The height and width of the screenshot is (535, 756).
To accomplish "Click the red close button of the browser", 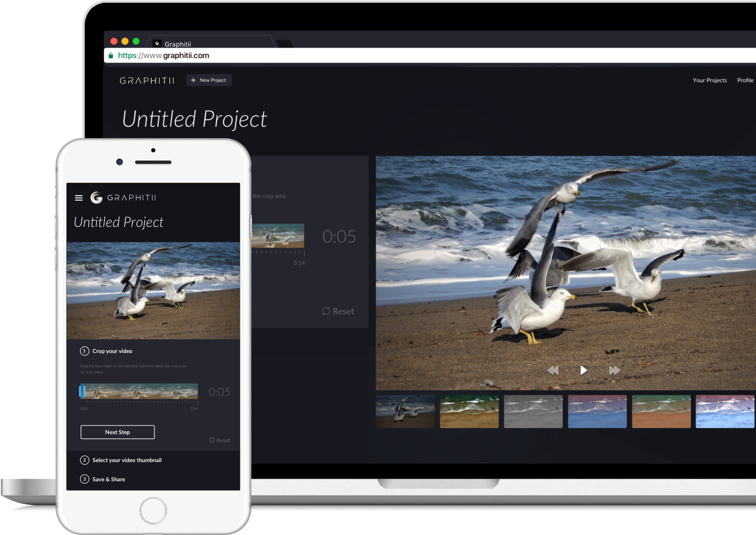I will coord(114,41).
